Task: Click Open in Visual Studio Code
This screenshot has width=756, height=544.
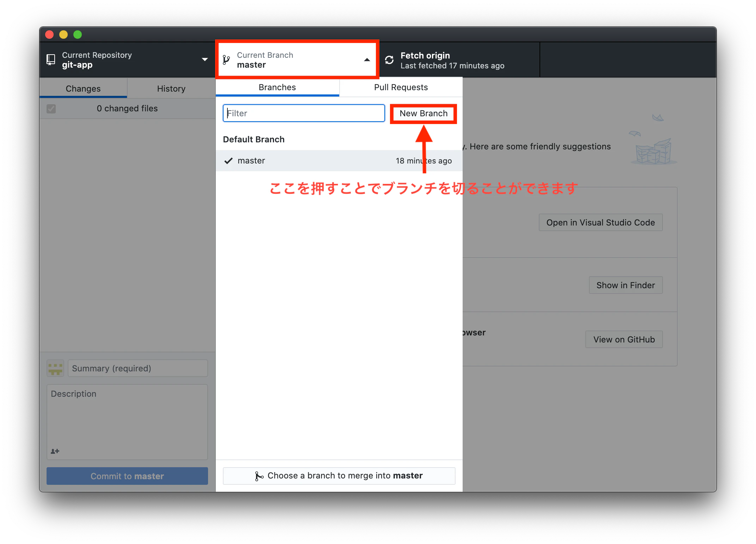Action: pos(600,222)
